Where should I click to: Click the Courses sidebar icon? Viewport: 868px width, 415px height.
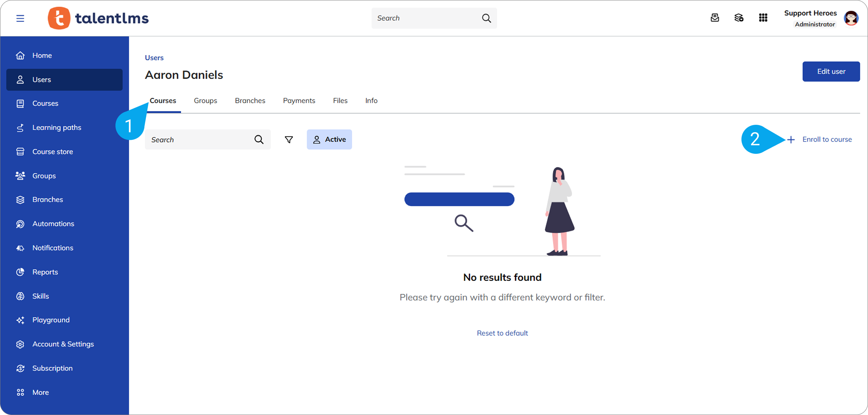[x=20, y=103]
